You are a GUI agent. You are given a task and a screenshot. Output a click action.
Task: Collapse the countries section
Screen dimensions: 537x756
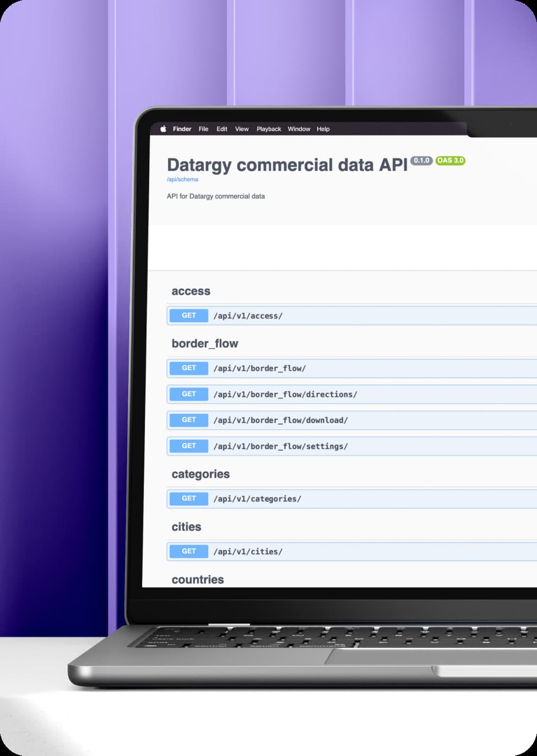198,579
